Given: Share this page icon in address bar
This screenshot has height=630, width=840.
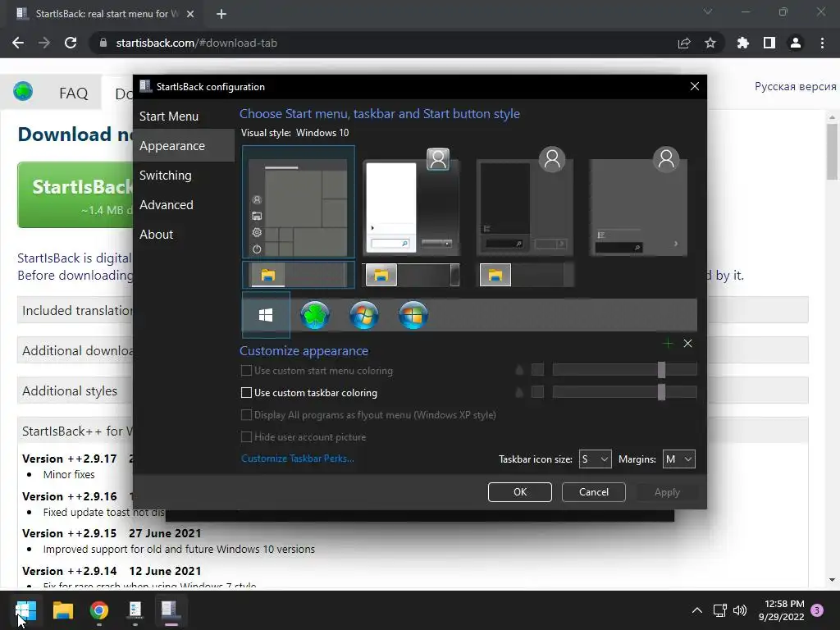Looking at the screenshot, I should point(684,43).
